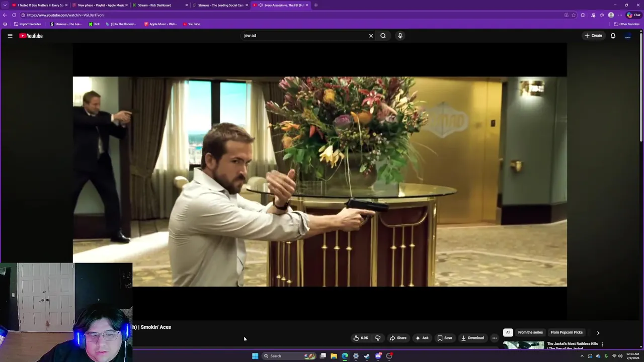Open the taskbar clock showing 12:14 AM

pyautogui.click(x=632, y=356)
